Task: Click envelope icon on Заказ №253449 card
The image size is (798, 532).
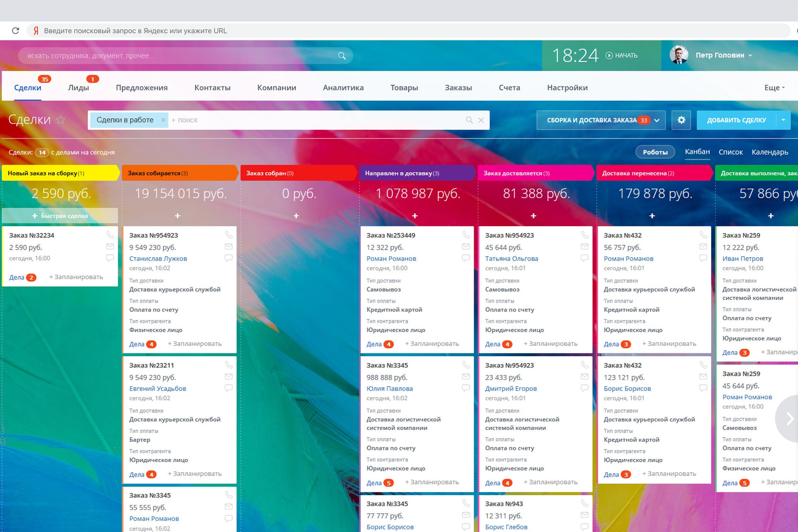Action: (465, 246)
